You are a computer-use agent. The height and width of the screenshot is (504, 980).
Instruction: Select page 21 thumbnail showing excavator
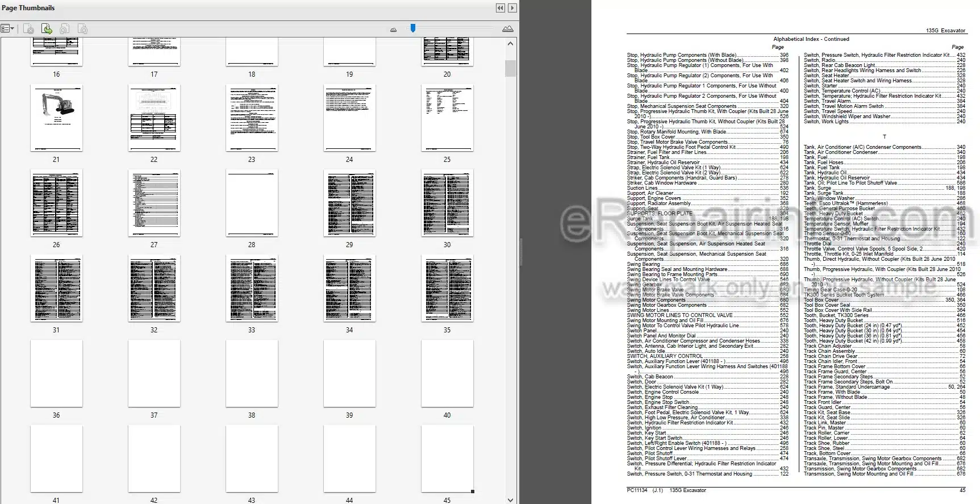pyautogui.click(x=56, y=118)
